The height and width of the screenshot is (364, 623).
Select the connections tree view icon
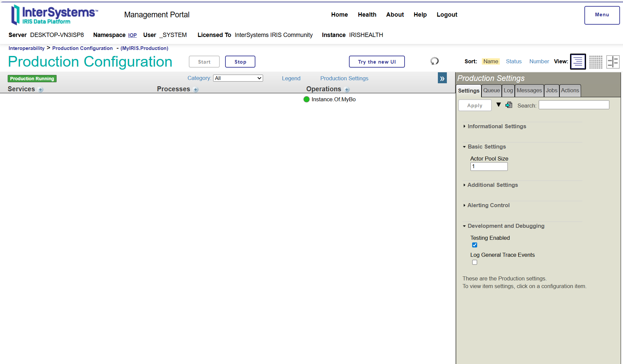[x=613, y=62]
